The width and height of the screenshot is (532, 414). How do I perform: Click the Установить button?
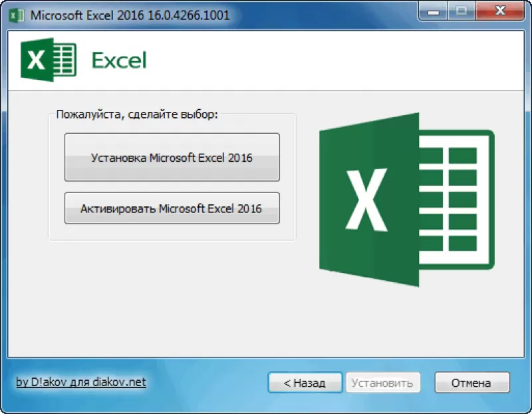click(382, 383)
